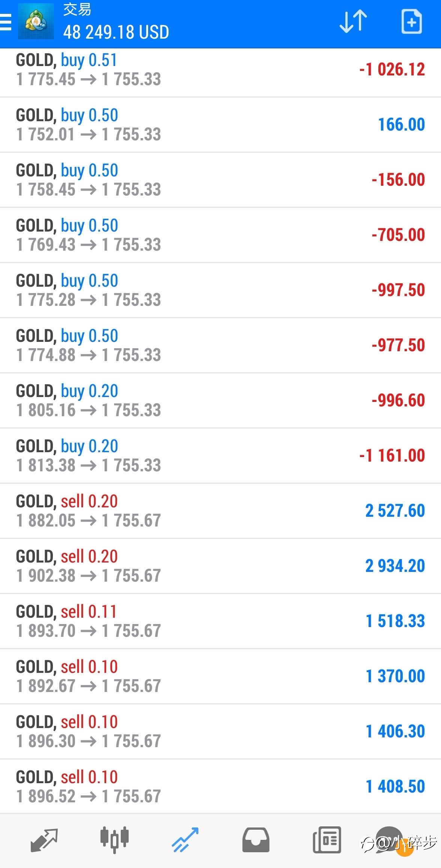Screen dimensions: 441x868
Task: Tap the sell position opened at 1 896.52
Action: pyautogui.click(x=220, y=787)
